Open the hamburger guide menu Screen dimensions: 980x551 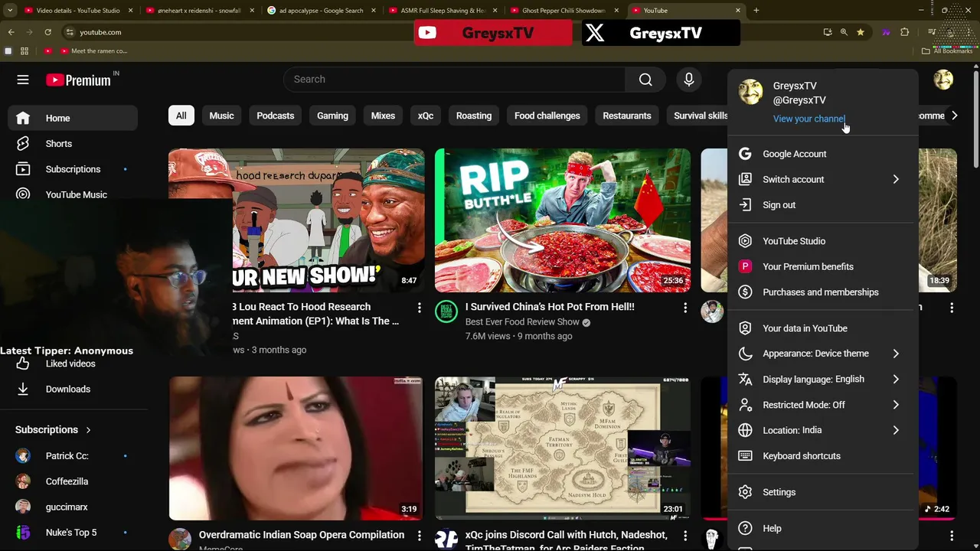(x=23, y=80)
